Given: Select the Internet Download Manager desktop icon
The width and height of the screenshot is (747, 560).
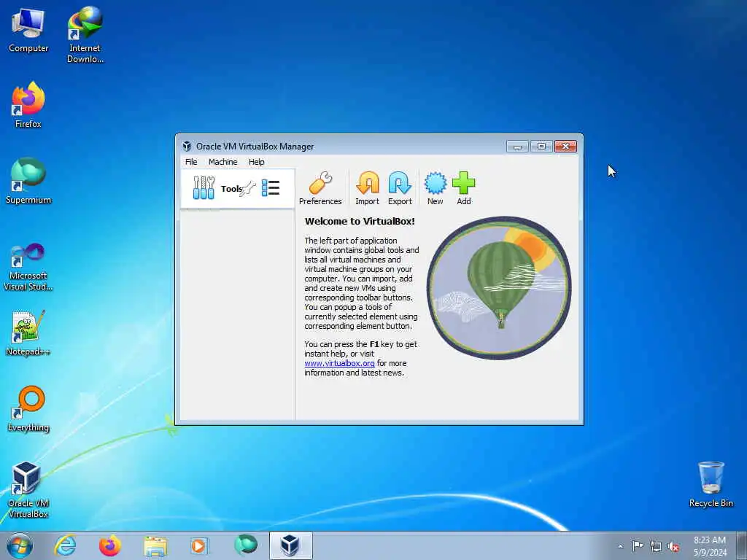Looking at the screenshot, I should pos(85,35).
